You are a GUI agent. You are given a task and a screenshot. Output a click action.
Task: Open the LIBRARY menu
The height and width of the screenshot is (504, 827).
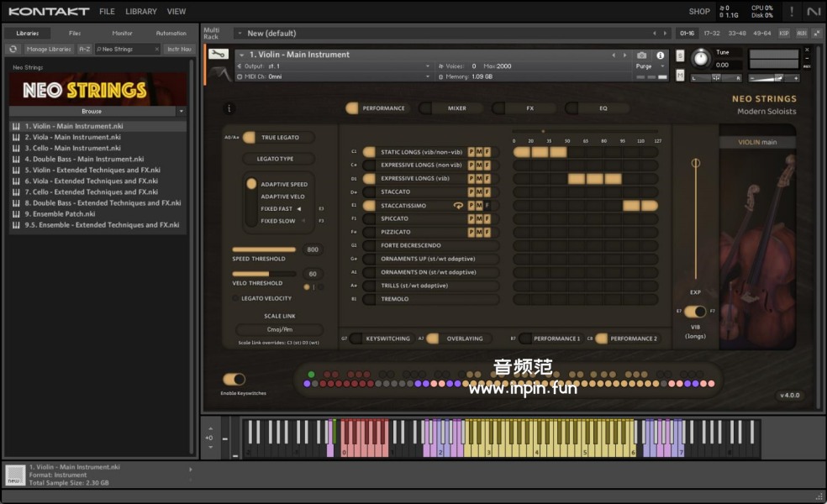coord(140,12)
